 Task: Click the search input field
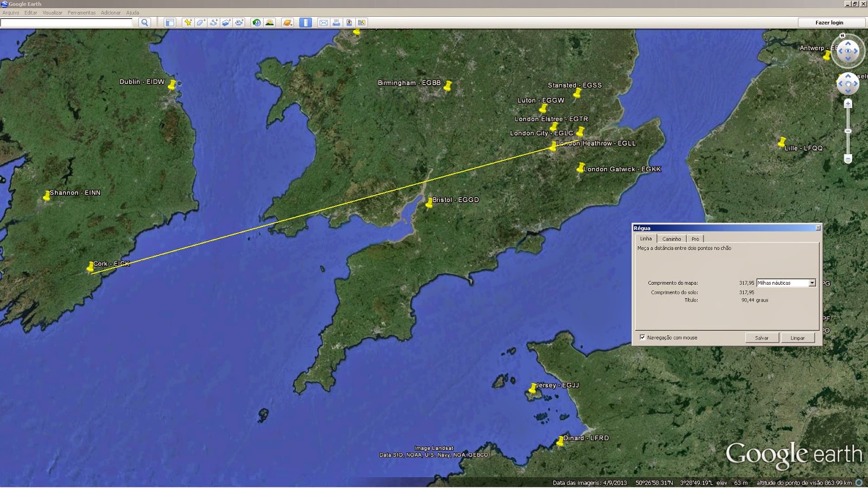[x=66, y=22]
